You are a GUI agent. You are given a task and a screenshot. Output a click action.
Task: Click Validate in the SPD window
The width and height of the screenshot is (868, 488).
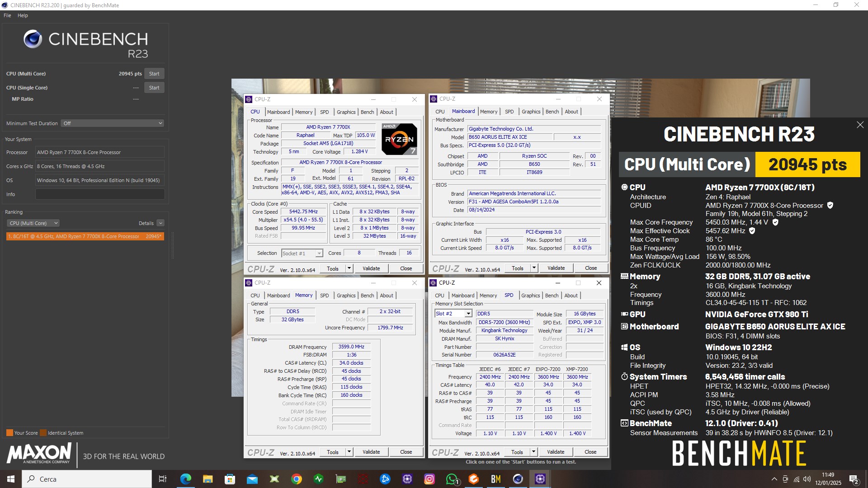(556, 452)
